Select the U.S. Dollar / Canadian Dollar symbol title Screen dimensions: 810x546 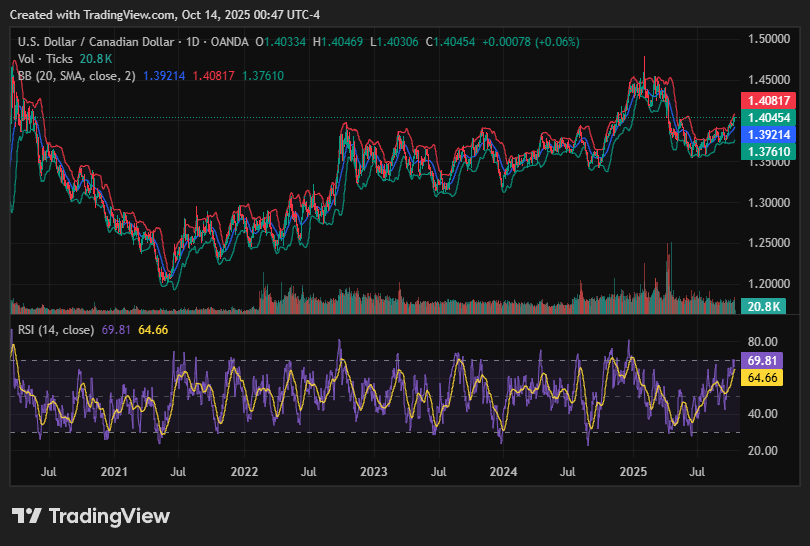click(96, 41)
